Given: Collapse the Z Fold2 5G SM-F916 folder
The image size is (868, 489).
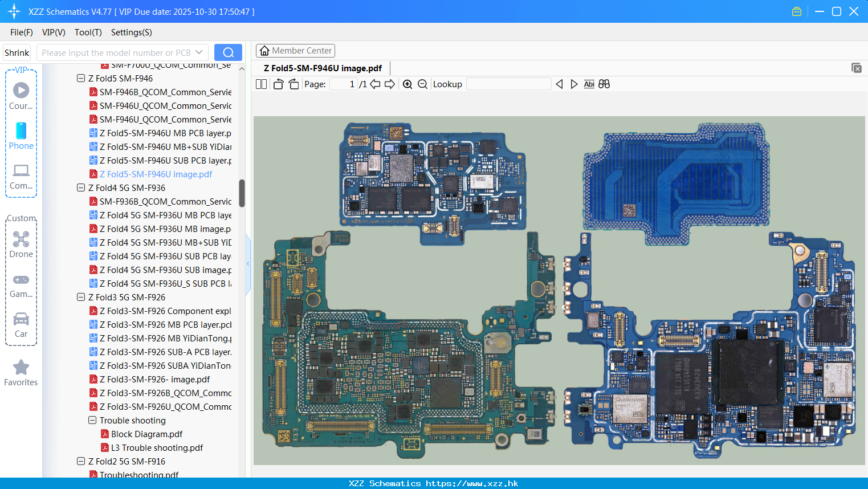Looking at the screenshot, I should coord(81,461).
